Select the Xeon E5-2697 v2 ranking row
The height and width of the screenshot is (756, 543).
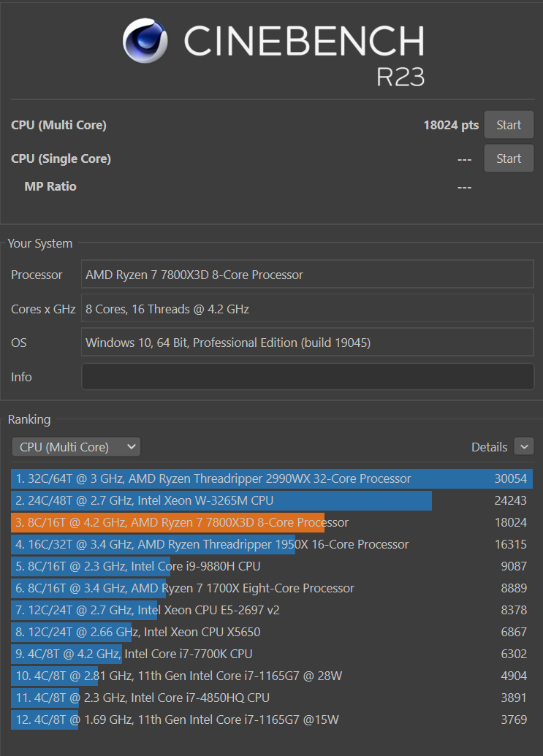click(272, 611)
